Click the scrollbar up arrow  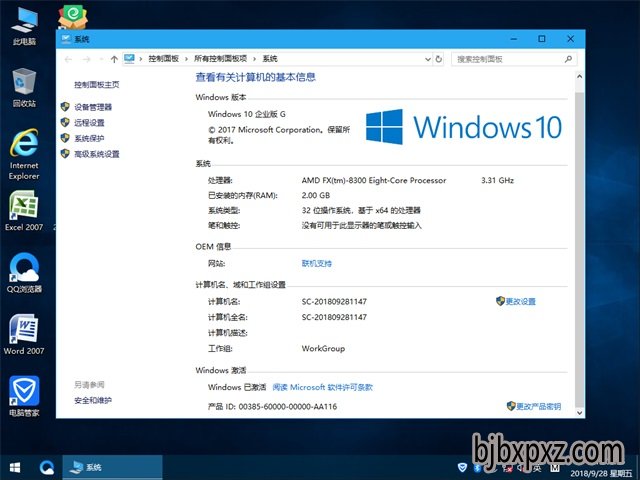tap(579, 76)
